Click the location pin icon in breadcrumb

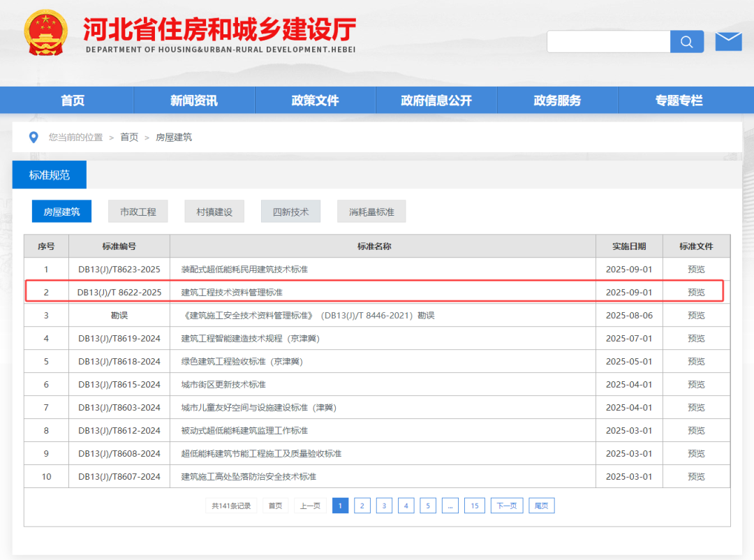34,138
